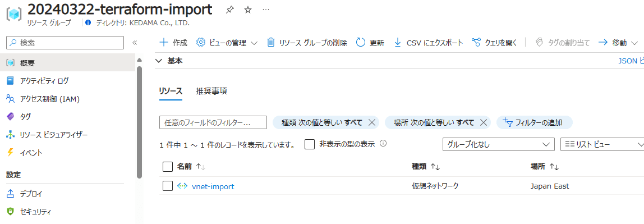Open the more options ellipsis menu
Screen dimensions: 644x224
(266, 10)
